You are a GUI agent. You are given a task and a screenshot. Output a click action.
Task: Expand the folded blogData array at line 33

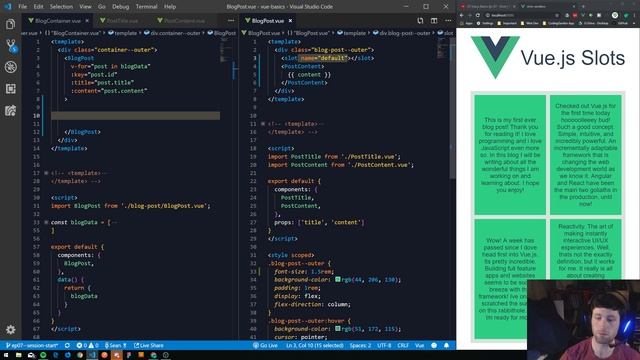click(46, 222)
